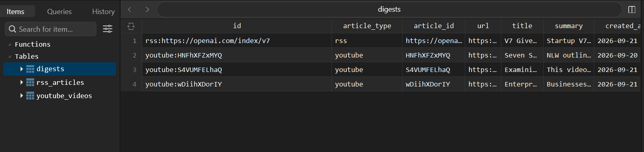Select row number 3

tap(135, 70)
